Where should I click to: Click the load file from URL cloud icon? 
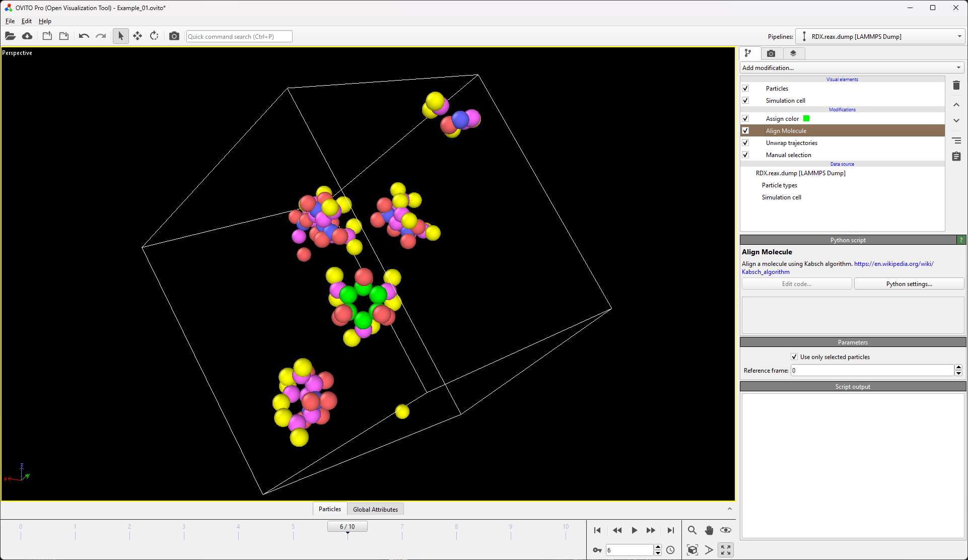pyautogui.click(x=27, y=36)
